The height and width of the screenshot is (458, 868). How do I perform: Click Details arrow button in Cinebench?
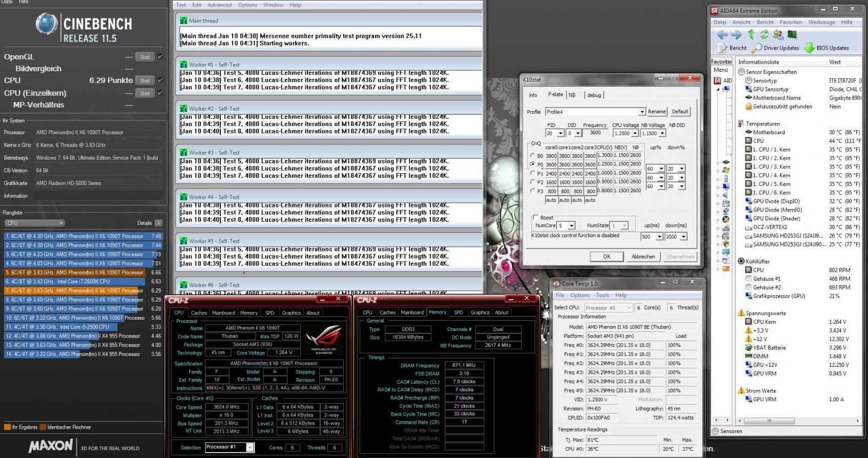pyautogui.click(x=159, y=223)
